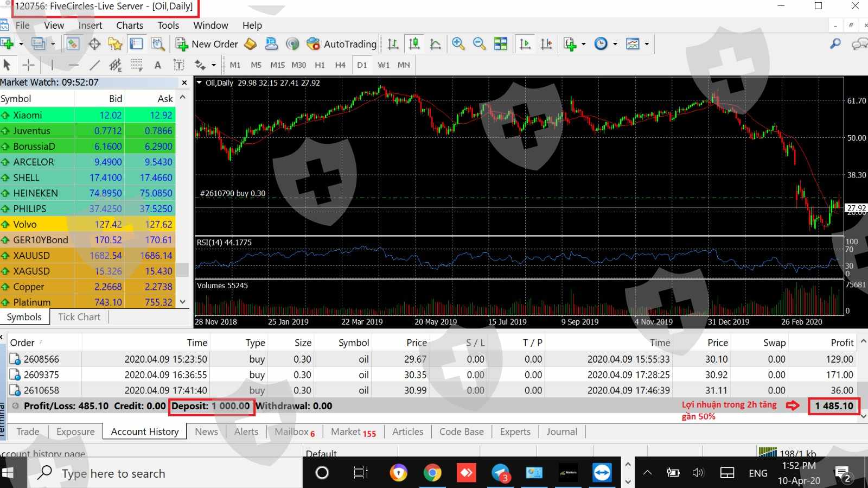Image resolution: width=868 pixels, height=488 pixels.
Task: Draw a trendline with the line tool
Action: coord(94,65)
